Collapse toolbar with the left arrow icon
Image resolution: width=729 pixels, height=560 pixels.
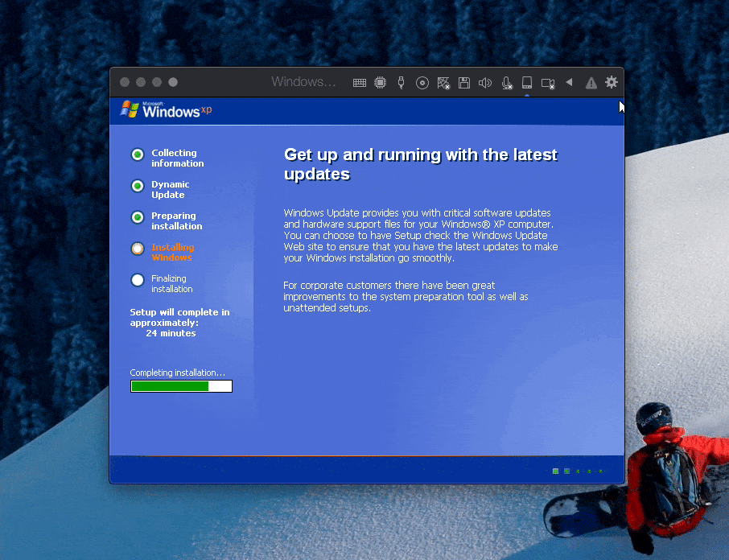pyautogui.click(x=569, y=82)
